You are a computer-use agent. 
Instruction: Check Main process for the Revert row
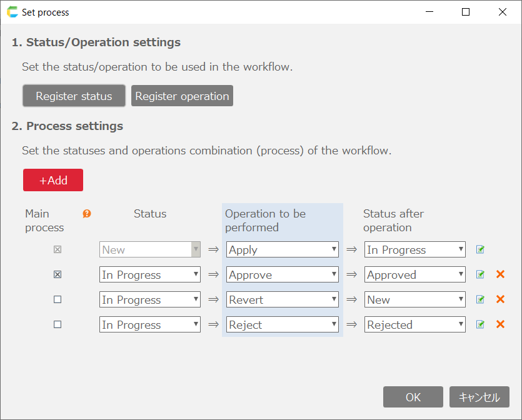click(x=58, y=299)
